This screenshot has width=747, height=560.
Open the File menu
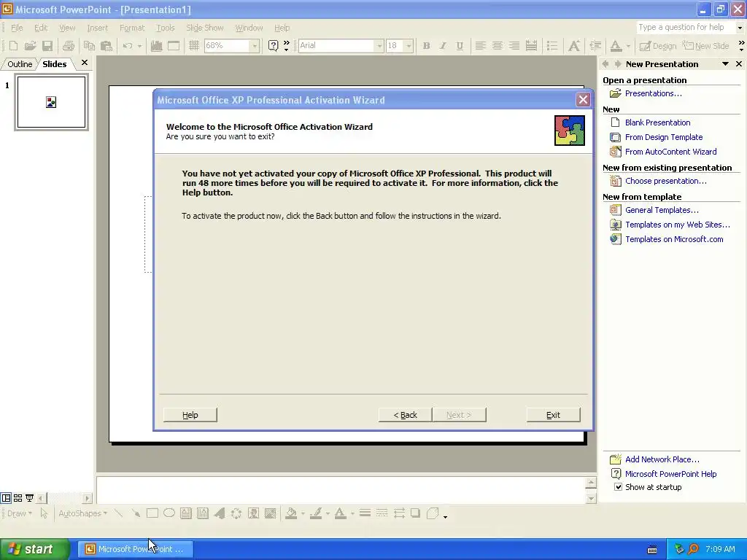[17, 28]
